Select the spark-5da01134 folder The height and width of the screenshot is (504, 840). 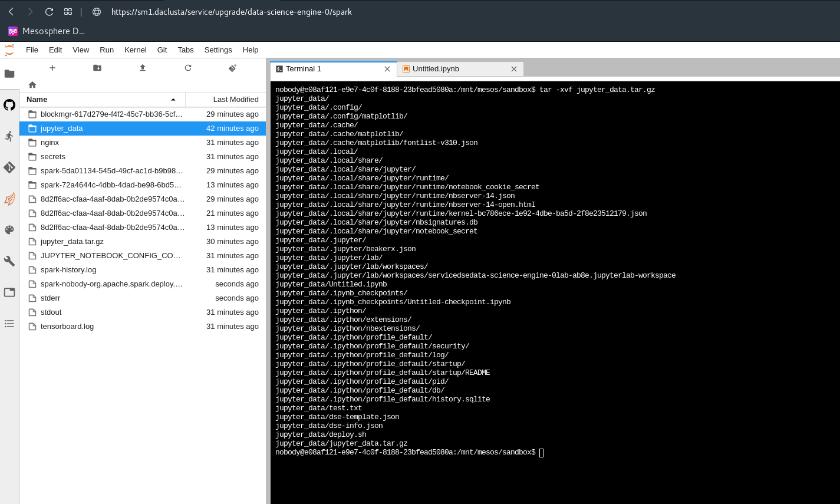[x=143, y=171]
